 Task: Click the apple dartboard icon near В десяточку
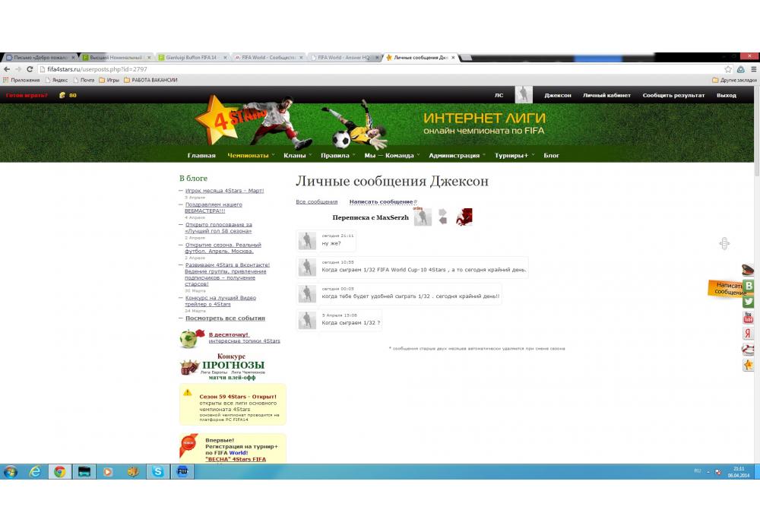[x=192, y=338]
